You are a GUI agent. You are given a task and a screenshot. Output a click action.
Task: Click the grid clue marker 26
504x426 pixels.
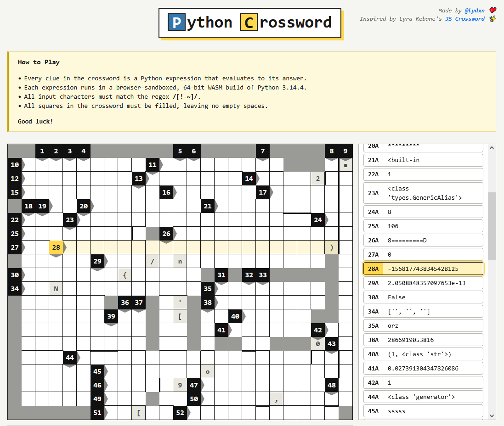[166, 234]
